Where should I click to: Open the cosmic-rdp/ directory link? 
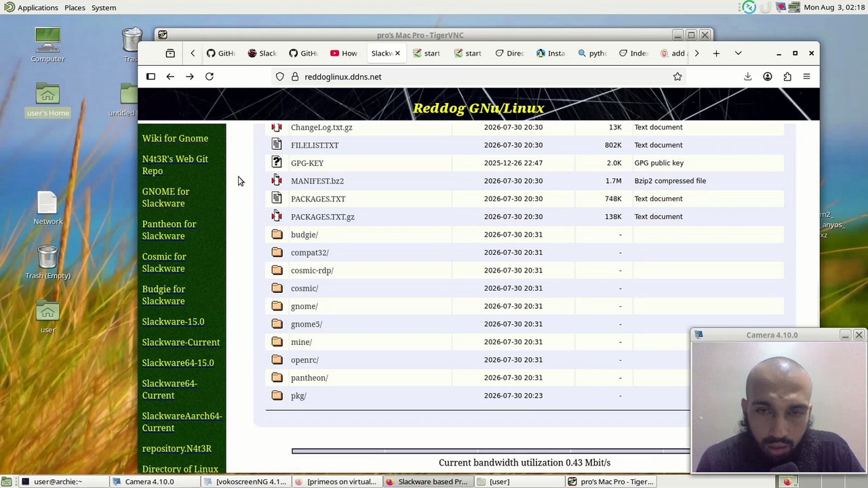coord(312,270)
